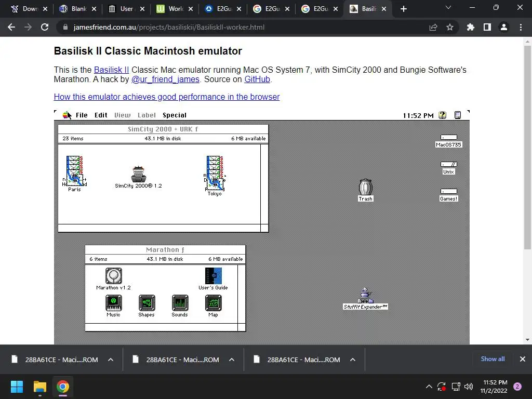532x399 pixels.
Task: Follow the Basilisk II link
Action: (x=111, y=70)
